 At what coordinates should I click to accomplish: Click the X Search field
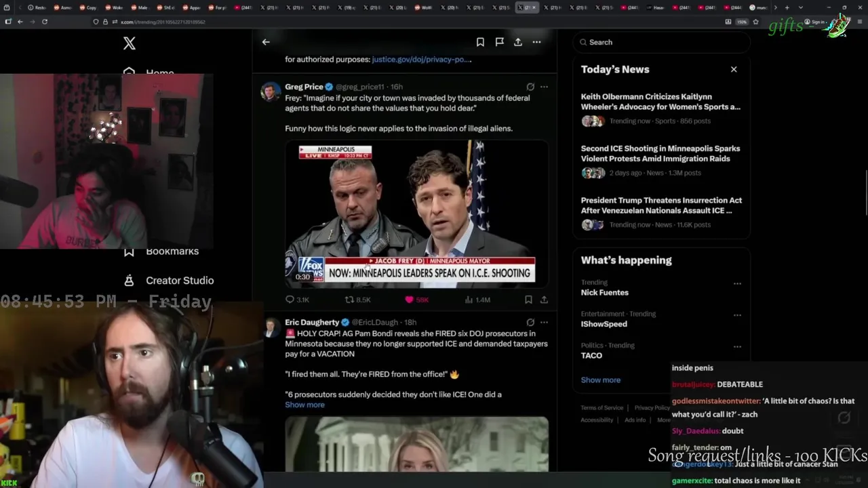pyautogui.click(x=661, y=42)
